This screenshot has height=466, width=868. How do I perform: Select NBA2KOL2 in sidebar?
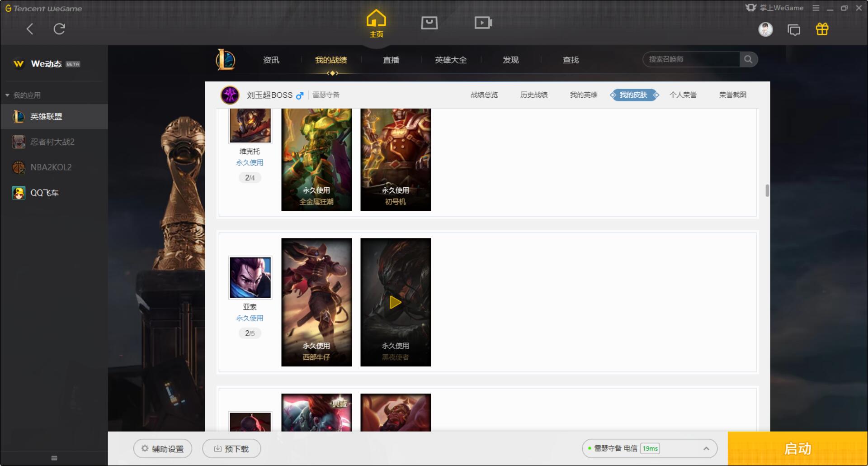coord(54,167)
